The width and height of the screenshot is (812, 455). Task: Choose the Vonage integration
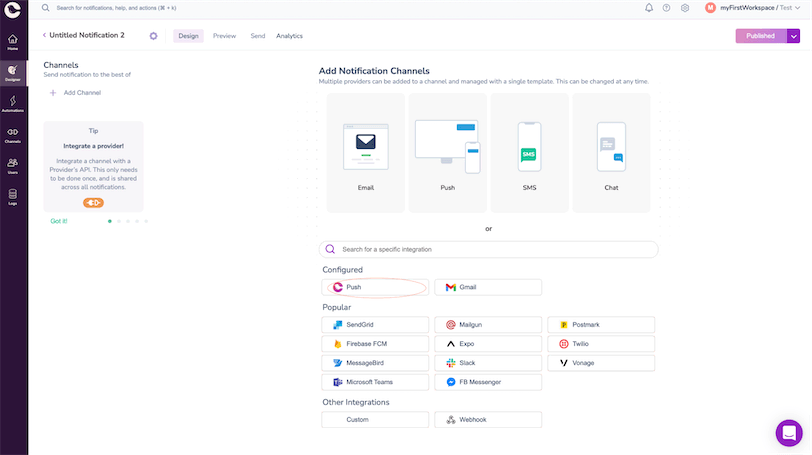pos(601,363)
